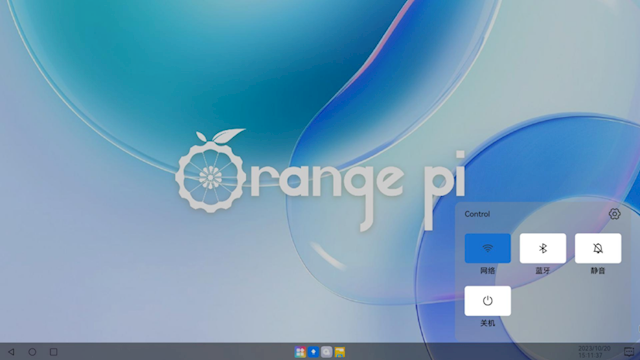Click the 关机 label under power

(x=487, y=323)
